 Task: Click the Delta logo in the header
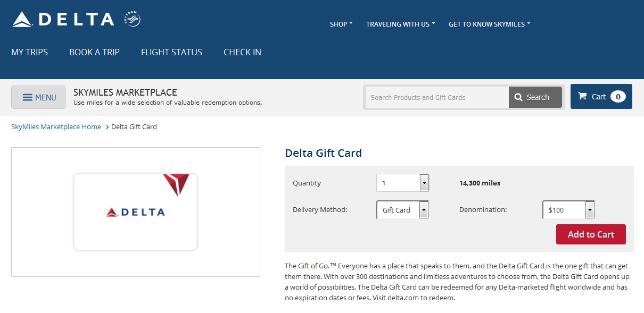63,20
